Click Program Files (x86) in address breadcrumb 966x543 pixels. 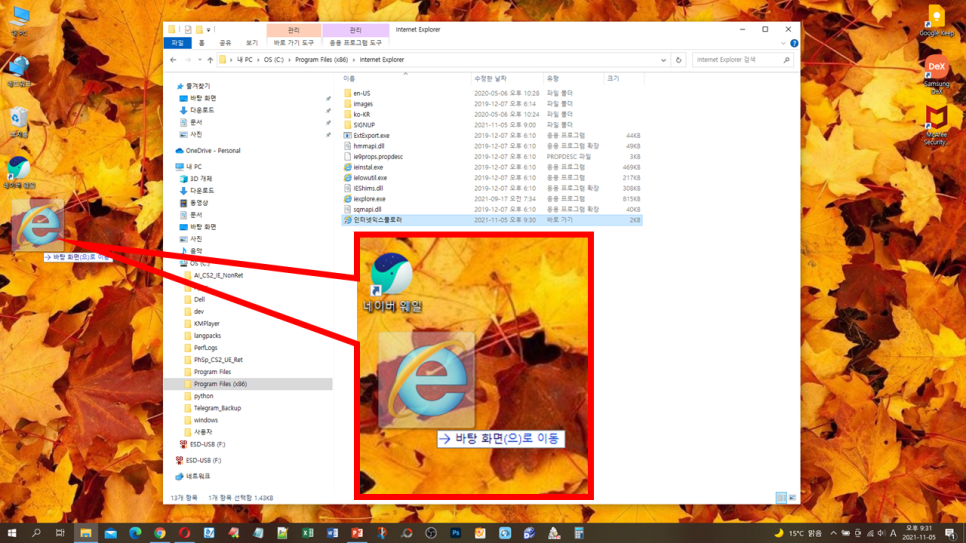(321, 60)
